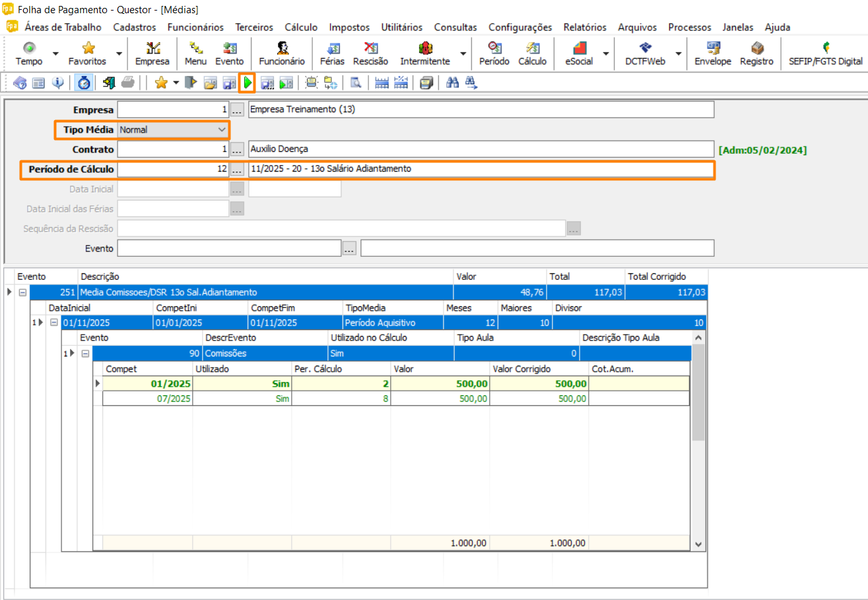Open the Funcionário toolbar icon
Viewport: 868px width, 600px height.
pyautogui.click(x=282, y=53)
